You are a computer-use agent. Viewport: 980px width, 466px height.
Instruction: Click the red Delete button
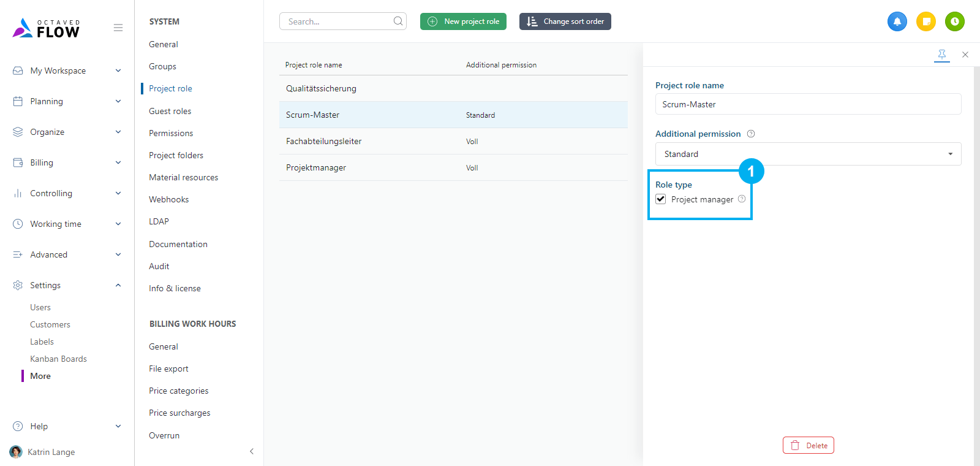(x=809, y=445)
